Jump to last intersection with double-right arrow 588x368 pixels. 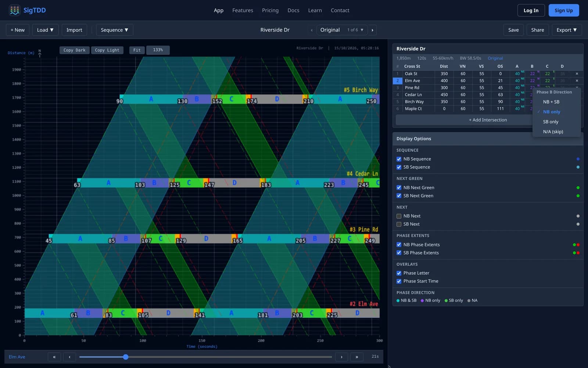[x=357, y=357]
